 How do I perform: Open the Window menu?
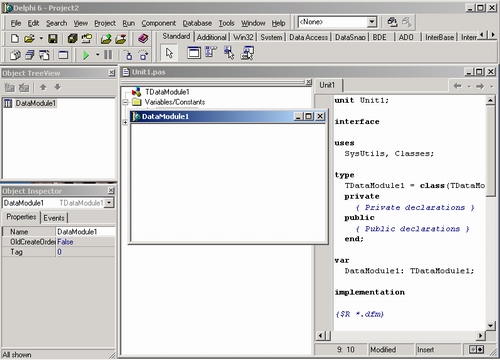coord(253,23)
